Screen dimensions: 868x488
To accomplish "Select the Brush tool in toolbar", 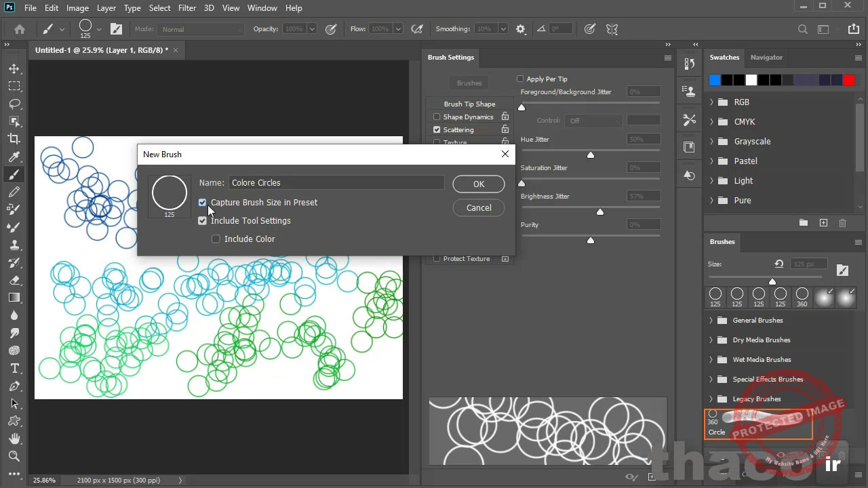I will (14, 174).
